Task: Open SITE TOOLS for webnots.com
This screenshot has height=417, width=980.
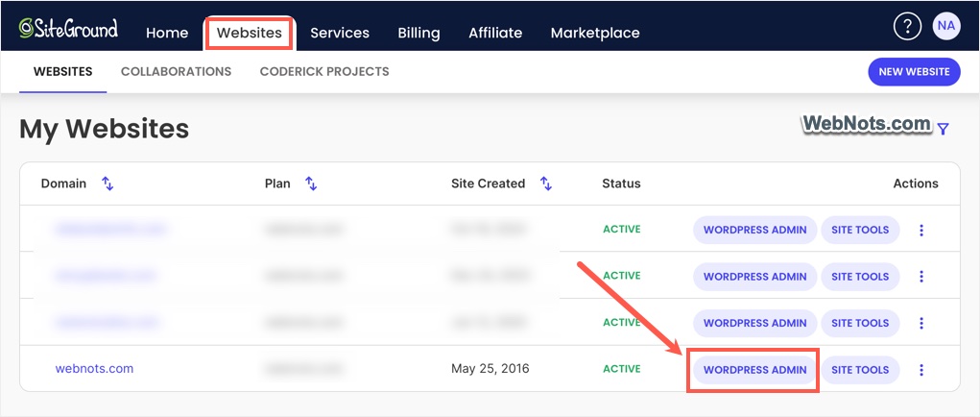Action: (860, 370)
